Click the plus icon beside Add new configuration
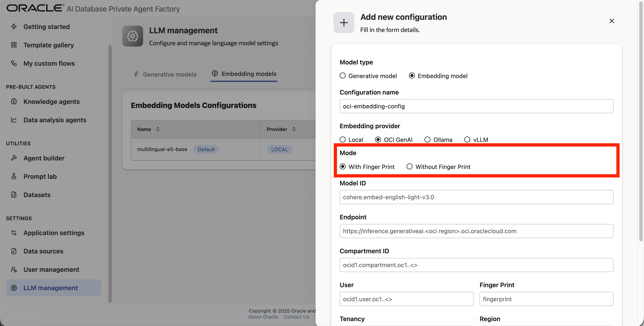The width and height of the screenshot is (644, 326). [344, 23]
